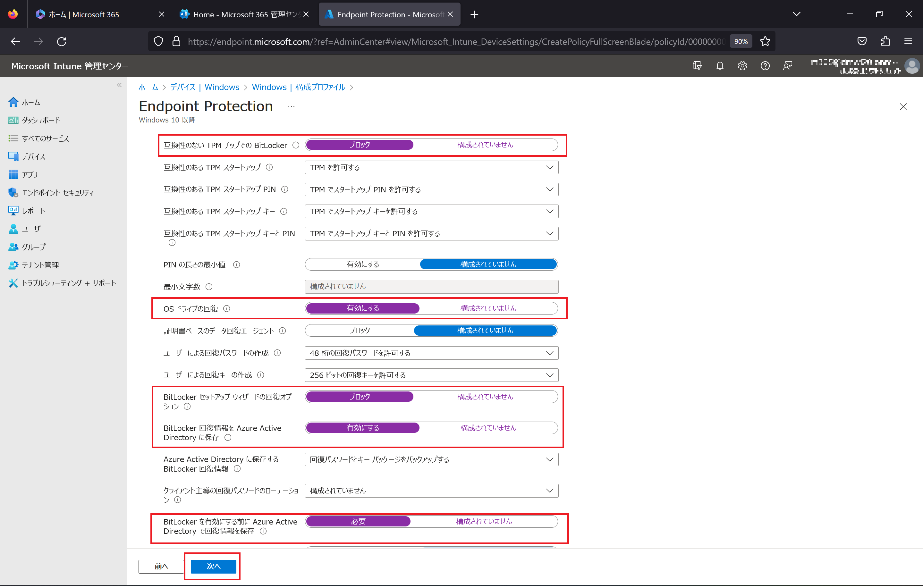
Task: Set 証明書ベースのデータ回復エージェント to ブロック
Action: 360,331
